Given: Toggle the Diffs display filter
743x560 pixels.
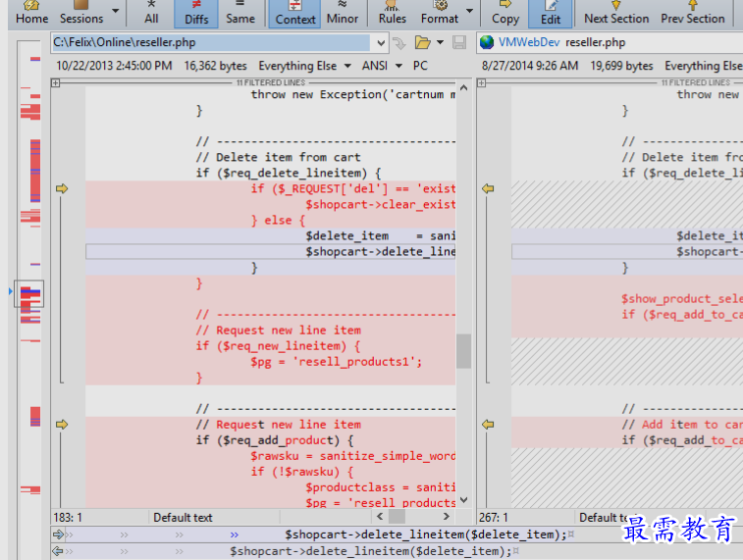Looking at the screenshot, I should (x=196, y=14).
